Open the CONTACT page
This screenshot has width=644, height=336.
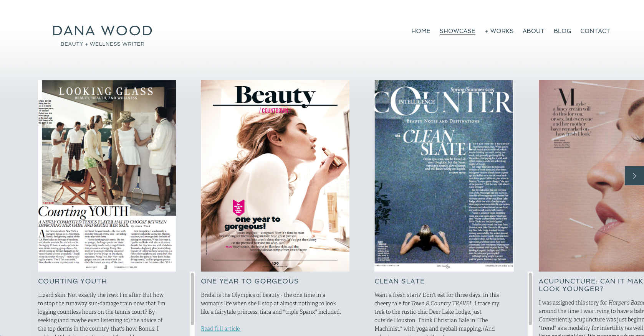tap(595, 31)
